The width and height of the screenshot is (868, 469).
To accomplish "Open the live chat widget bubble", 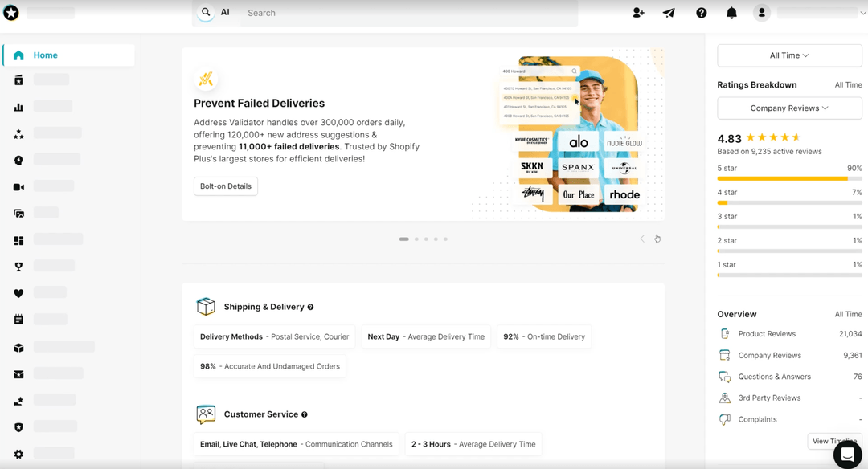I will pyautogui.click(x=848, y=454).
